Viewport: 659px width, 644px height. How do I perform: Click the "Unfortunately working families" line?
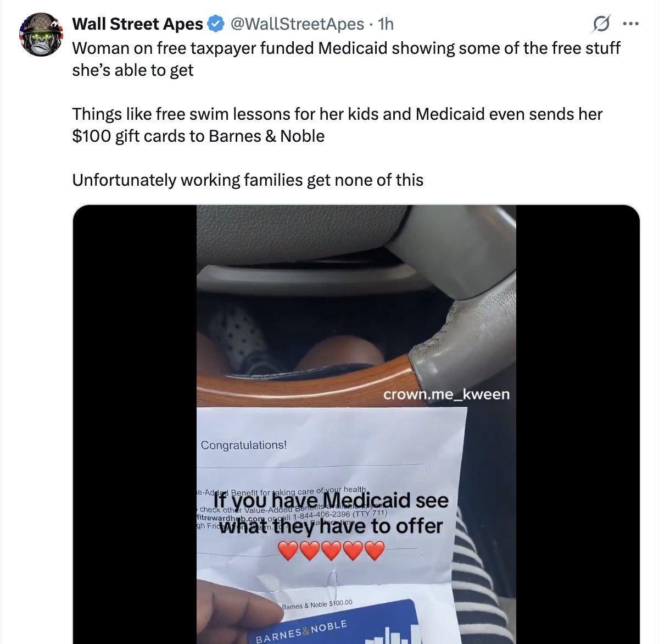pos(248,180)
